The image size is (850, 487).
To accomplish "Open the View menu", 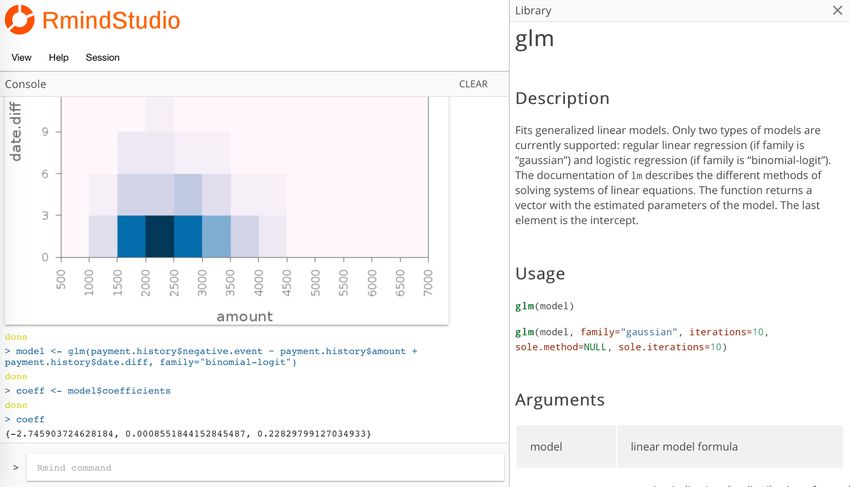I will click(x=21, y=57).
